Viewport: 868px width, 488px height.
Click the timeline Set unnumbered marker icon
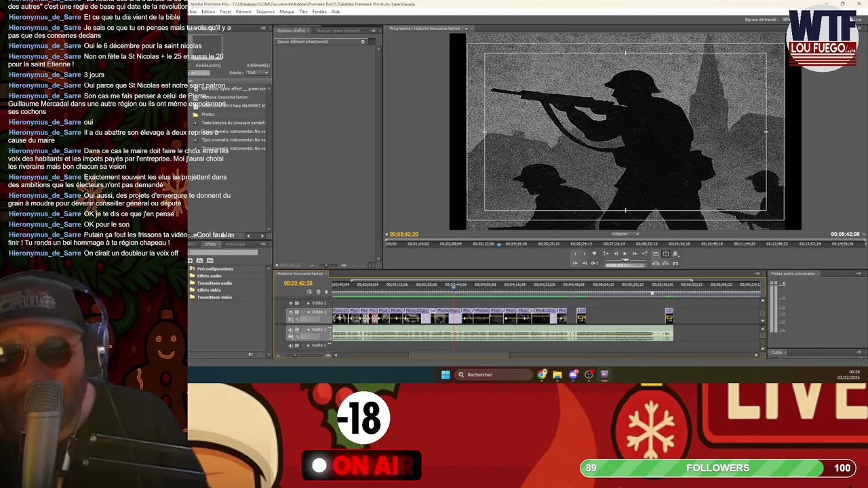click(x=326, y=292)
